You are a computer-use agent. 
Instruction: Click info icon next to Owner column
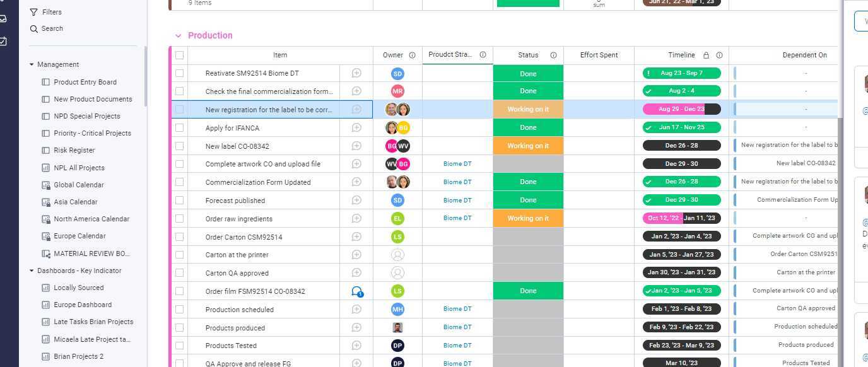pos(412,55)
